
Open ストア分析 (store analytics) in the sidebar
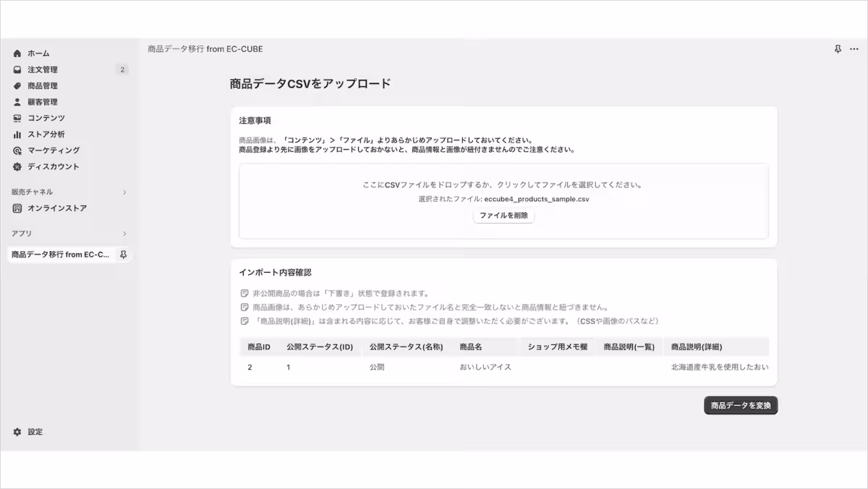(43, 134)
